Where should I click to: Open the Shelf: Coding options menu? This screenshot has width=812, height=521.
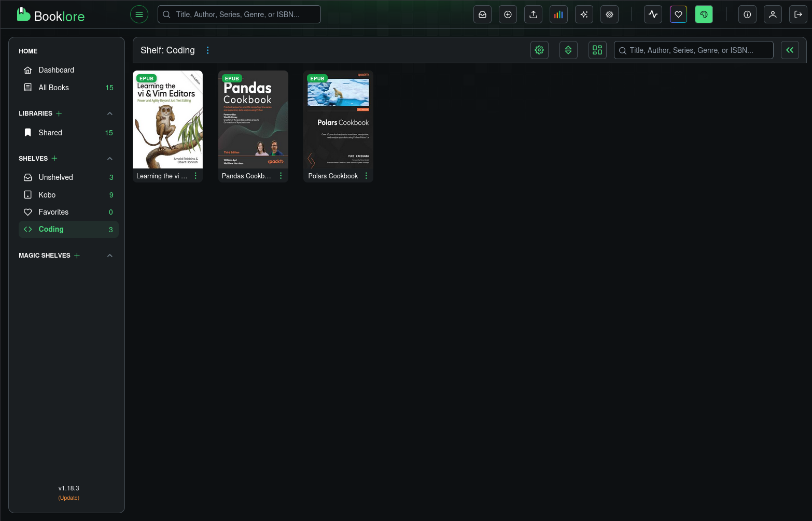click(208, 50)
